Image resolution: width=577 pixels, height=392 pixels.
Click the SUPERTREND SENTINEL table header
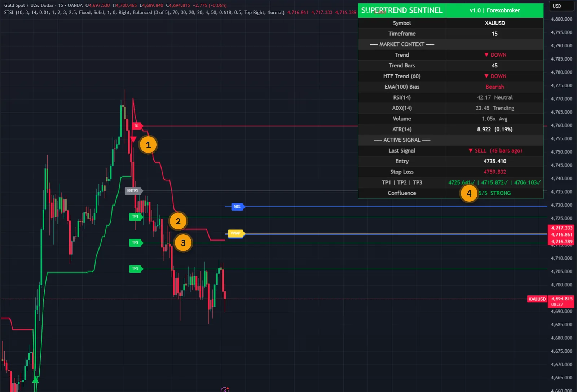click(x=402, y=10)
